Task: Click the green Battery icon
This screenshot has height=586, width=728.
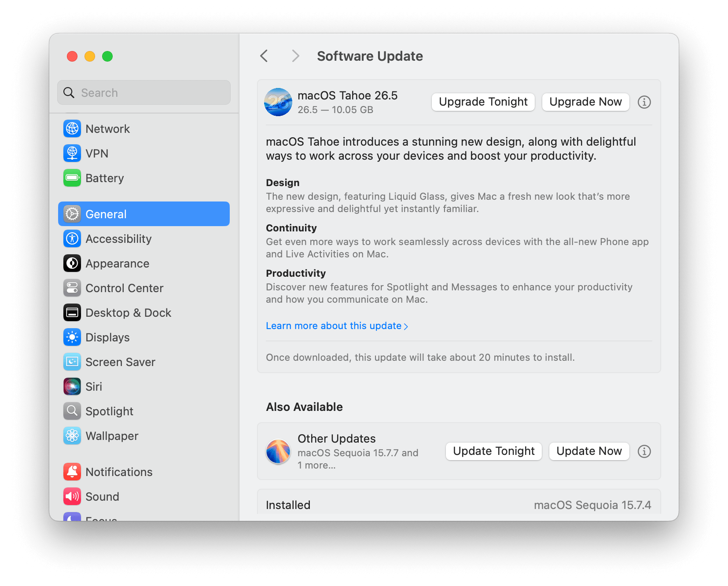Action: point(72,178)
